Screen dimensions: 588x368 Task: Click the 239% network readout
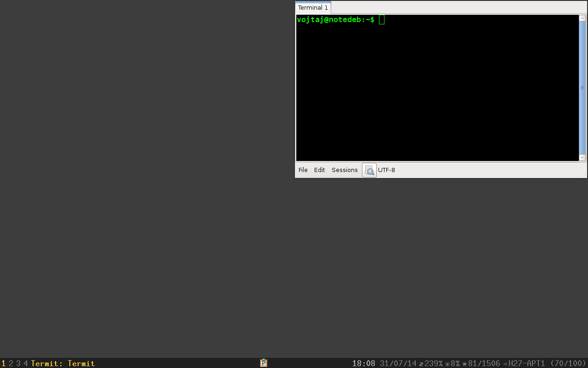[434, 363]
